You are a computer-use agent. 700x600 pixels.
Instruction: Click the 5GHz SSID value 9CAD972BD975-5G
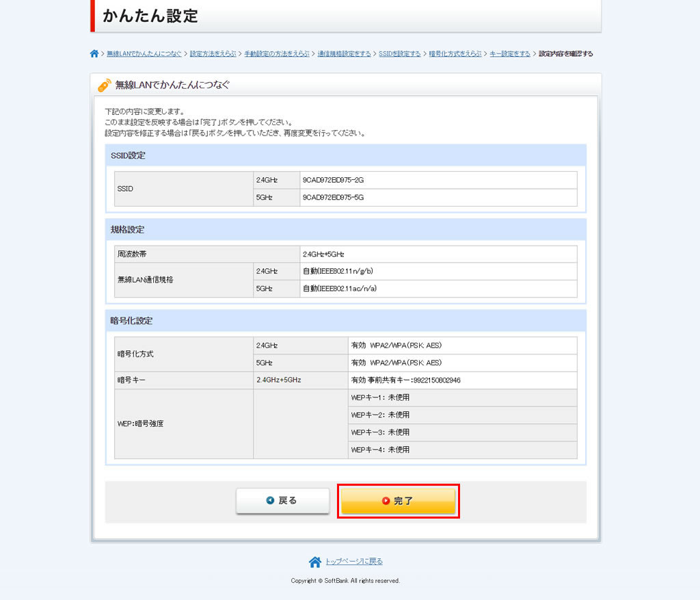click(x=334, y=198)
